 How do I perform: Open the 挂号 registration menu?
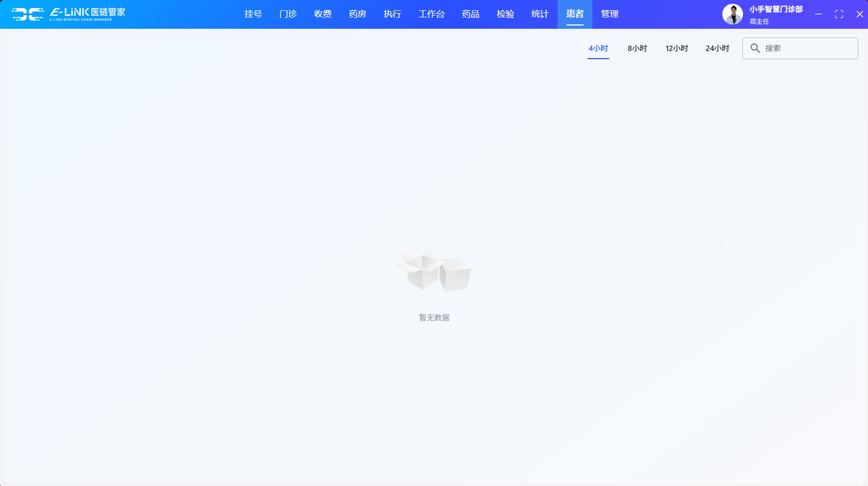(x=253, y=14)
